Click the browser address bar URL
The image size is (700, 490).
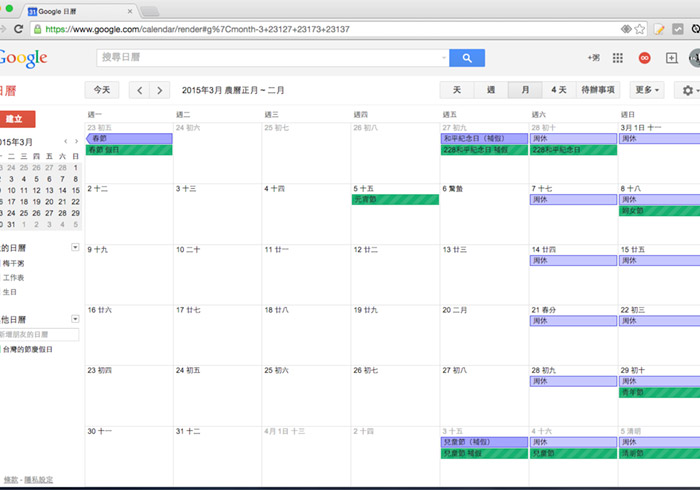coord(197,29)
